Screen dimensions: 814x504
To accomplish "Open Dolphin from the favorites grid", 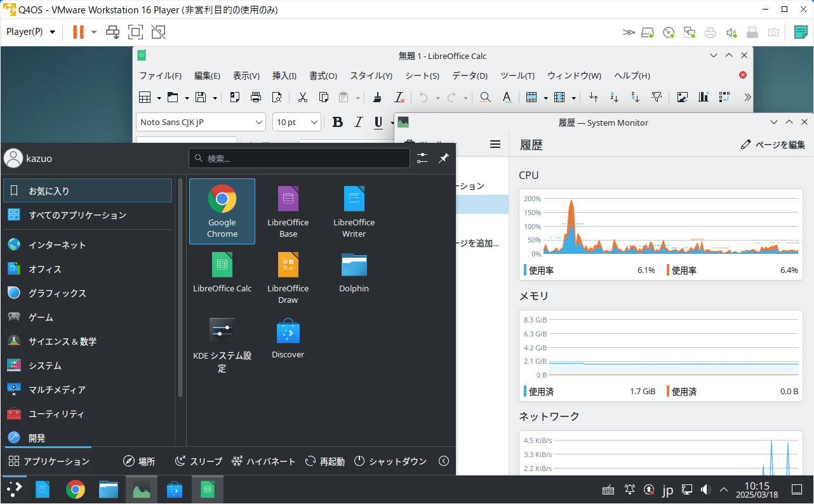I will 354,273.
